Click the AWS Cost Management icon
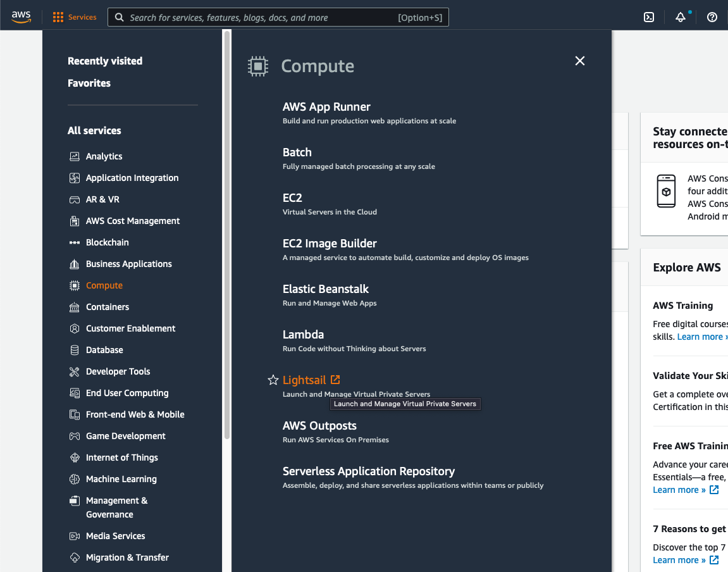The height and width of the screenshot is (572, 728). tap(74, 221)
